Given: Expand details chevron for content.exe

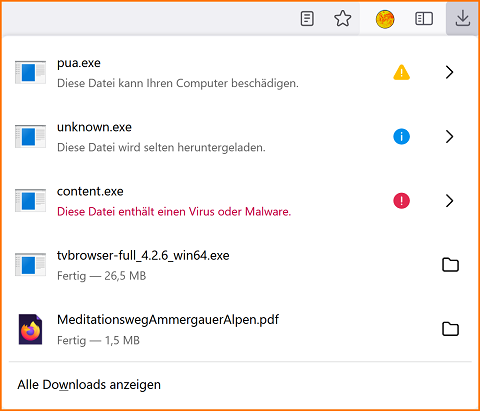Looking at the screenshot, I should (x=450, y=201).
